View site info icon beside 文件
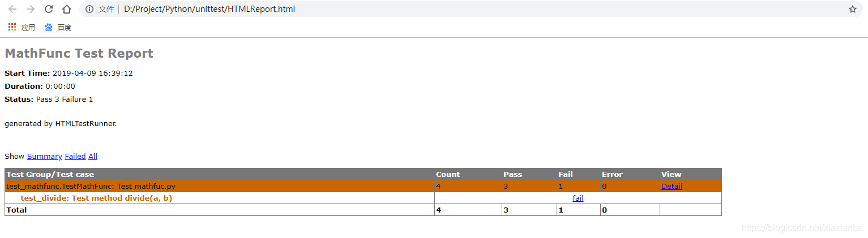This screenshot has width=868, height=238. (x=89, y=9)
